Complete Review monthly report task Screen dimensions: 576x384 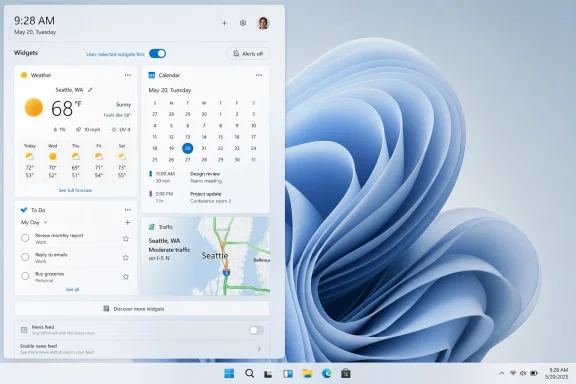tap(25, 238)
